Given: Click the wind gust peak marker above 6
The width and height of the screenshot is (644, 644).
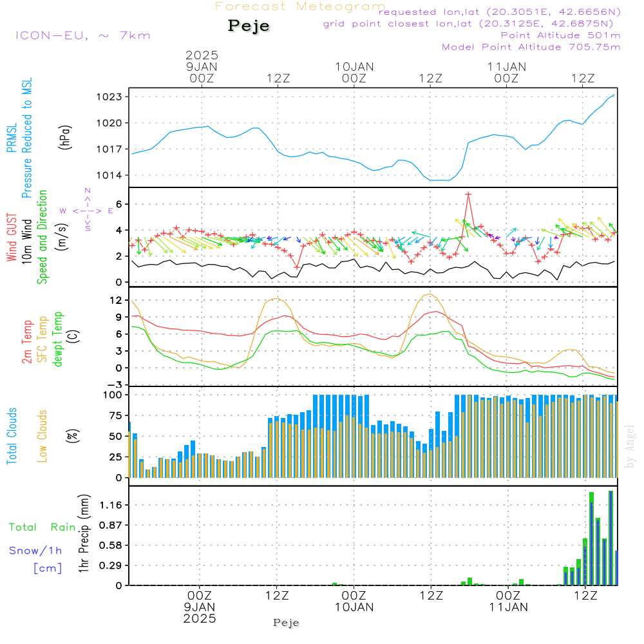Looking at the screenshot, I should coord(468,194).
